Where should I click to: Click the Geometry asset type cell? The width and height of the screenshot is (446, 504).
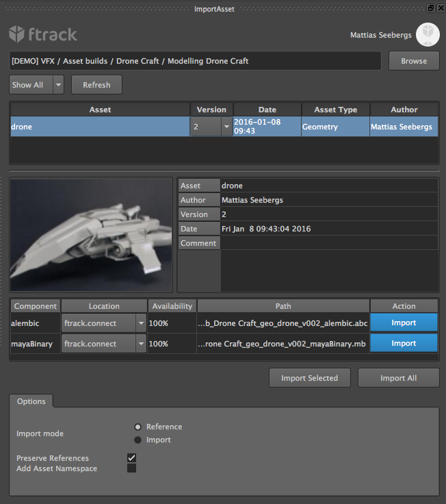click(x=335, y=127)
